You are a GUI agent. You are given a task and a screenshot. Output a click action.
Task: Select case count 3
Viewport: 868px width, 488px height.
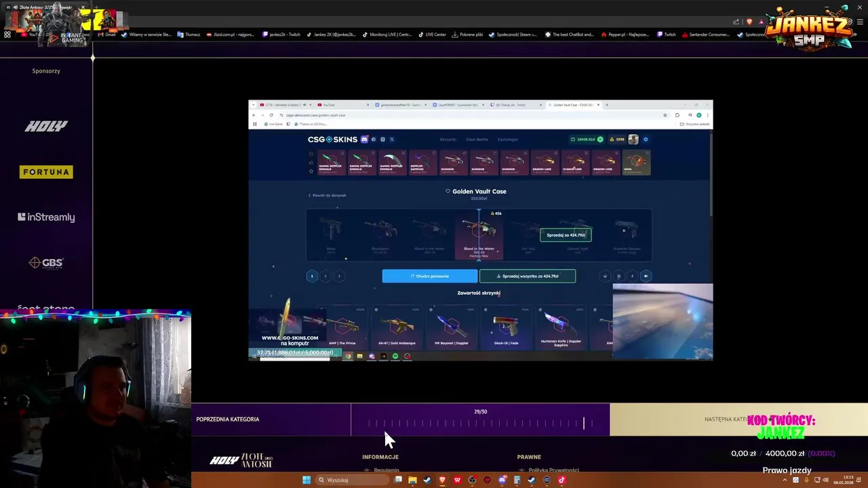339,276
